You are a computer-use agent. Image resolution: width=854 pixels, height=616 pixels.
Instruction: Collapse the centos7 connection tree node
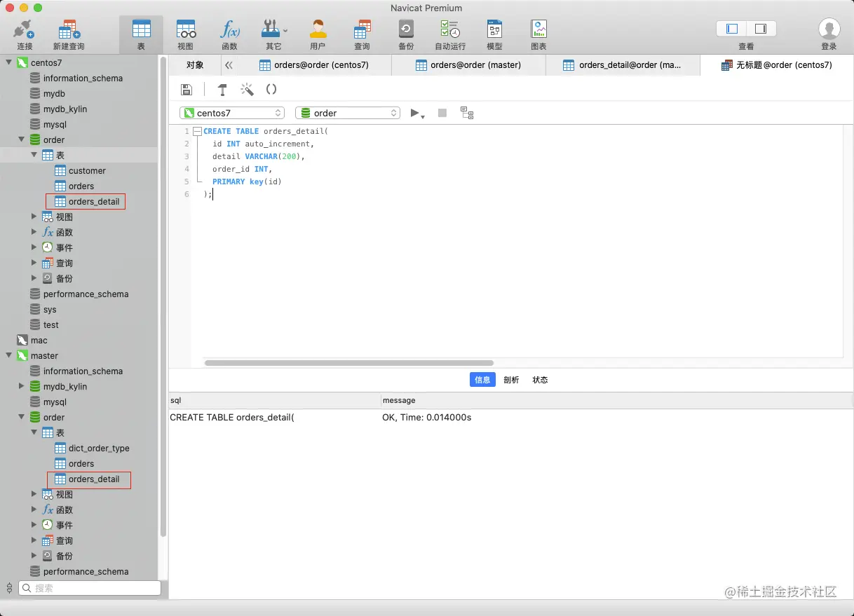(x=9, y=62)
